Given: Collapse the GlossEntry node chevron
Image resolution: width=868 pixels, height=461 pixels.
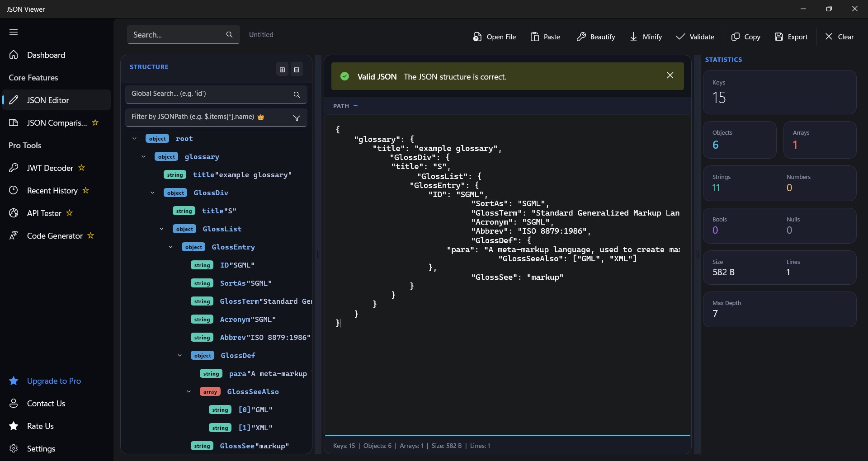Looking at the screenshot, I should 170,247.
